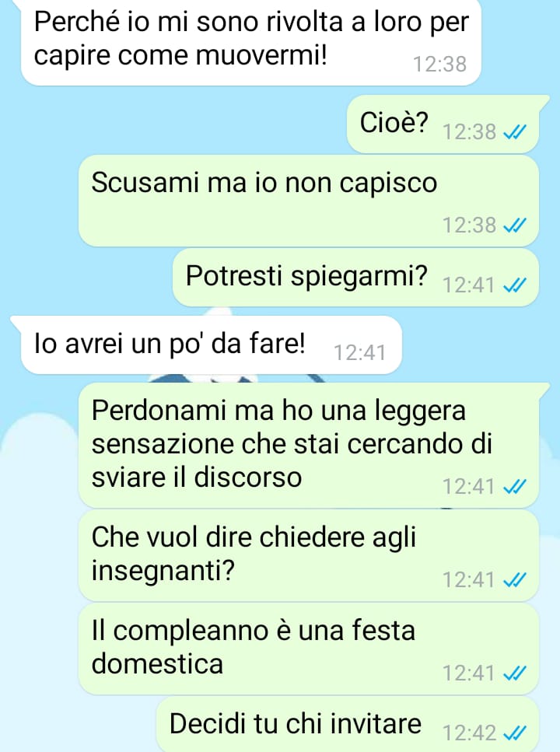Tap blue ticks beside "insegnanti?" message
The height and width of the screenshot is (752, 560).
point(514,580)
